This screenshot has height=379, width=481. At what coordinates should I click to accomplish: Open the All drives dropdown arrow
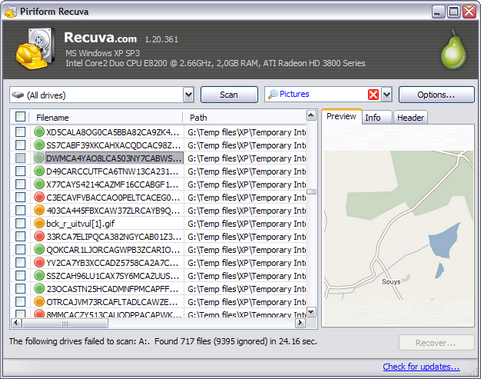(188, 95)
